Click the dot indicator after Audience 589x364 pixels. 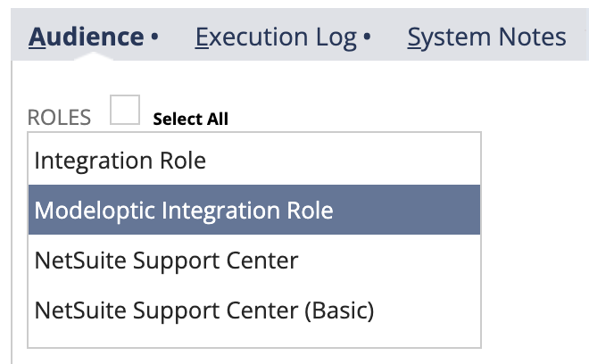pos(154,38)
